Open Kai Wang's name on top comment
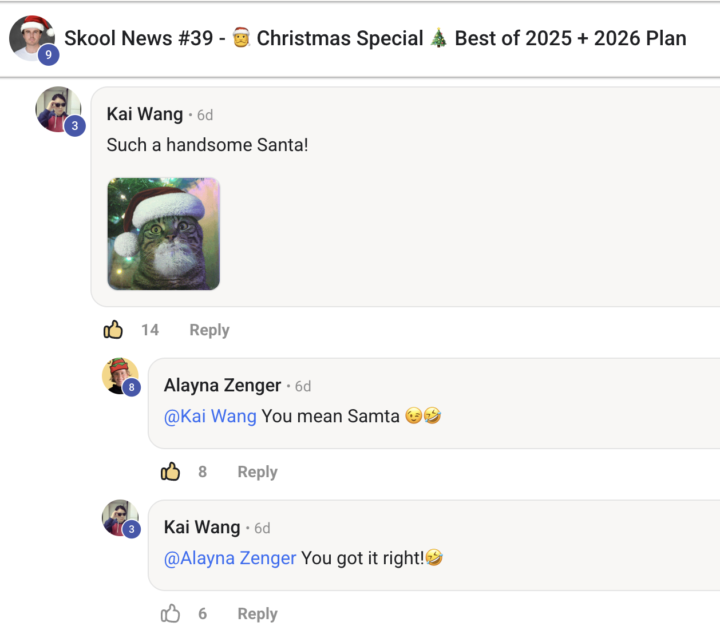Viewport: 720px width, 634px height. point(144,115)
